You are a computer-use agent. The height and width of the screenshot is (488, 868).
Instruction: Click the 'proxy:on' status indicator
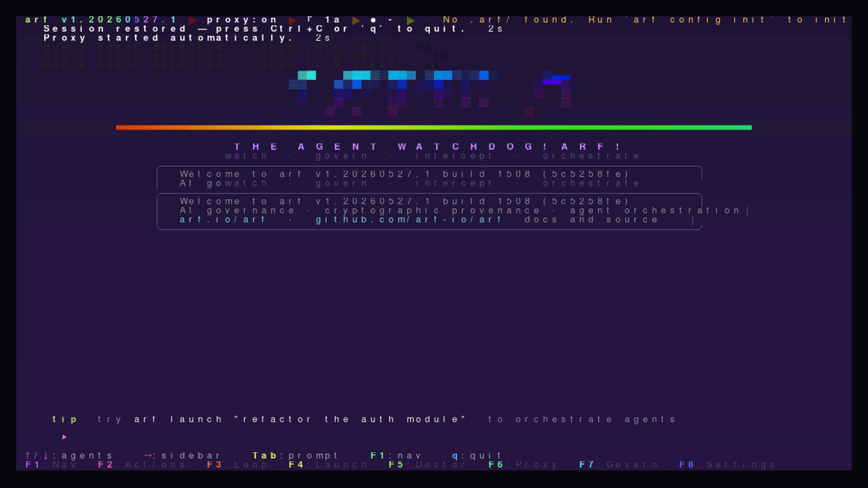pyautogui.click(x=243, y=20)
